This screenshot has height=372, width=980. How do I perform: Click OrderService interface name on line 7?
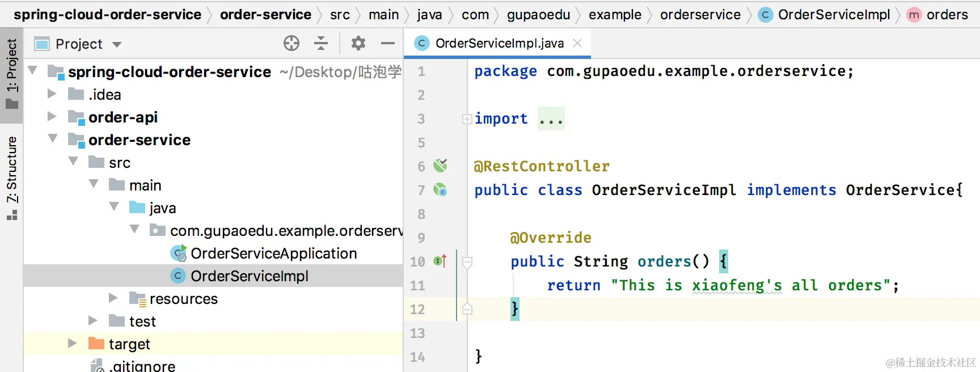coord(900,190)
